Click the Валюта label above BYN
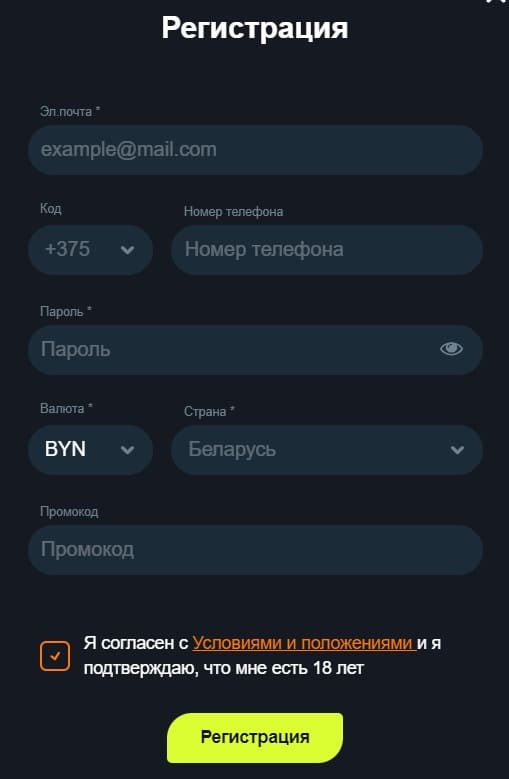Viewport: 509px width, 779px height. tap(67, 409)
